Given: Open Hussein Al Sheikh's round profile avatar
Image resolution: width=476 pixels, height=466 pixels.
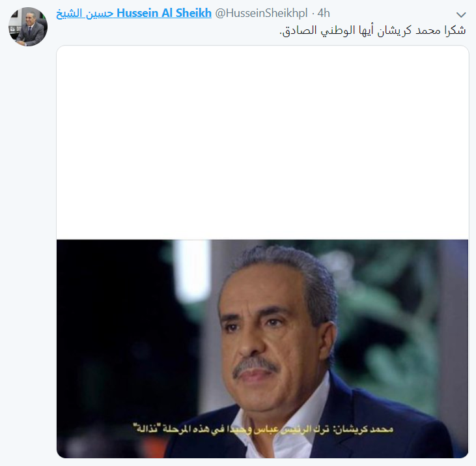Looking at the screenshot, I should [28, 27].
